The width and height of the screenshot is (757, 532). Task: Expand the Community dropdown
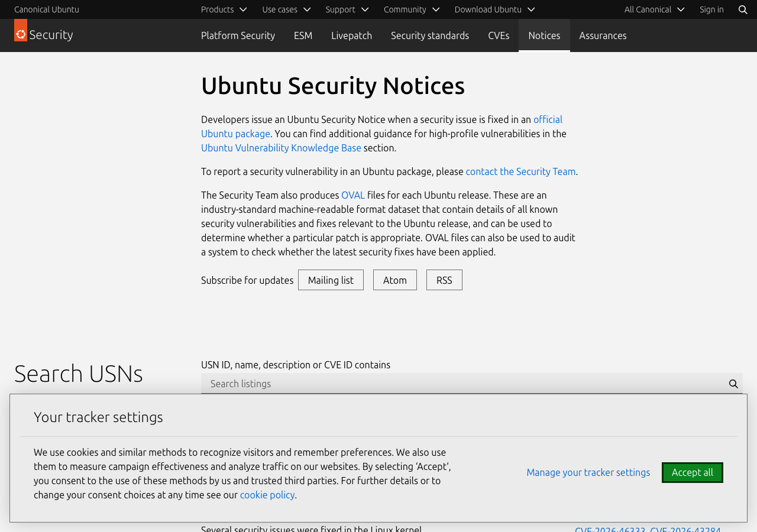coord(412,9)
